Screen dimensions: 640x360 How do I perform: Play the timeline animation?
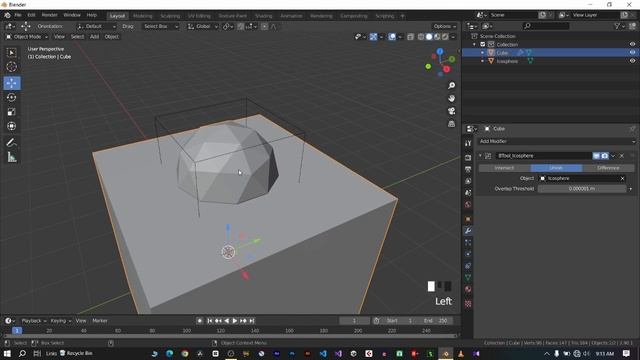[x=235, y=321]
